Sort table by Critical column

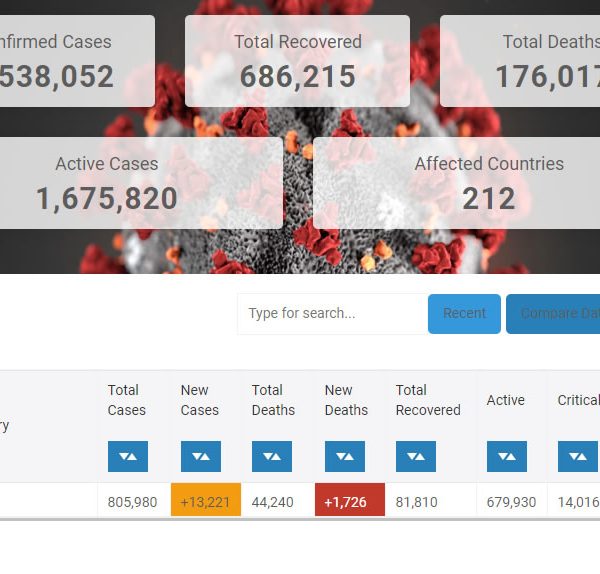click(577, 456)
